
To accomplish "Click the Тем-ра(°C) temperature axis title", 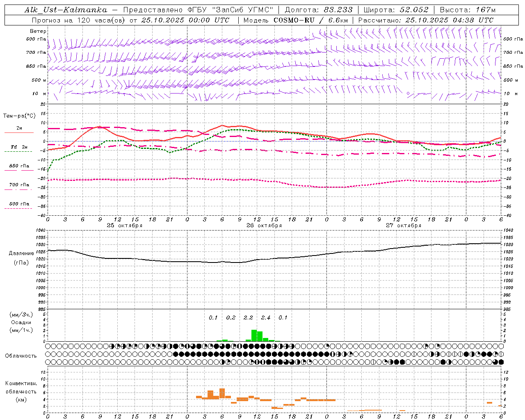I will coord(19,116).
